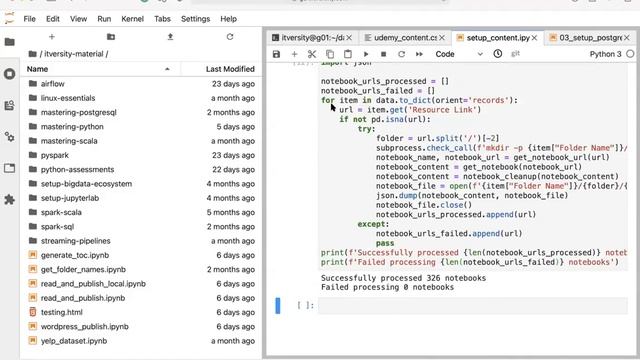Open the Git sidebar panel
Image resolution: width=640 pixels, height=360 pixels.
point(10,105)
